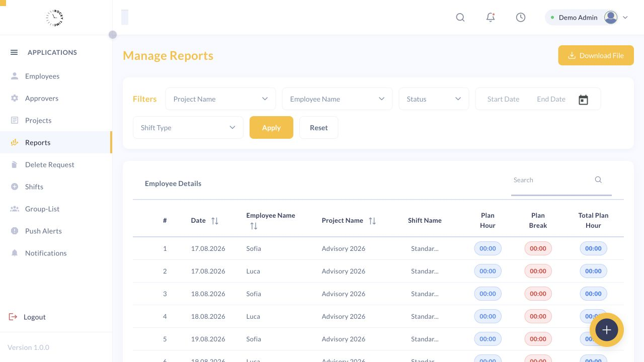Click Sofia in row 1
The image size is (644, 362).
[x=254, y=248]
